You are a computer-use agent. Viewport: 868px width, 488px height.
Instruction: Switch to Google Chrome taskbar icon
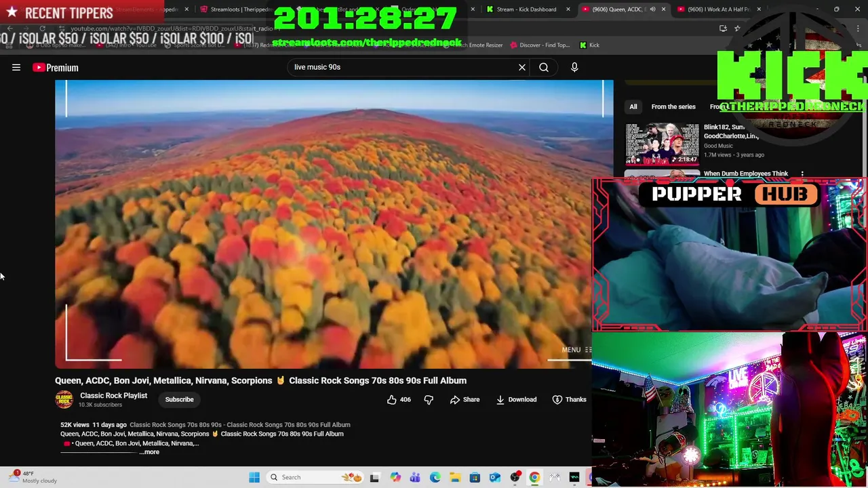(x=535, y=477)
